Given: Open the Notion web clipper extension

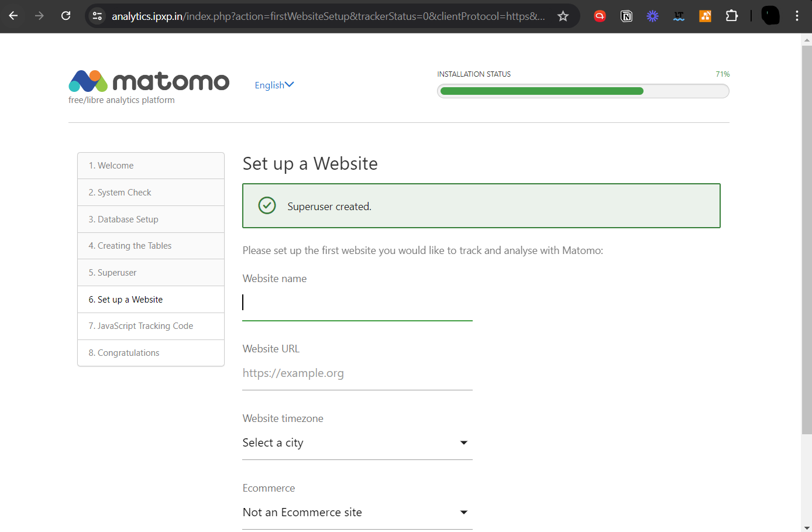Looking at the screenshot, I should pos(627,16).
